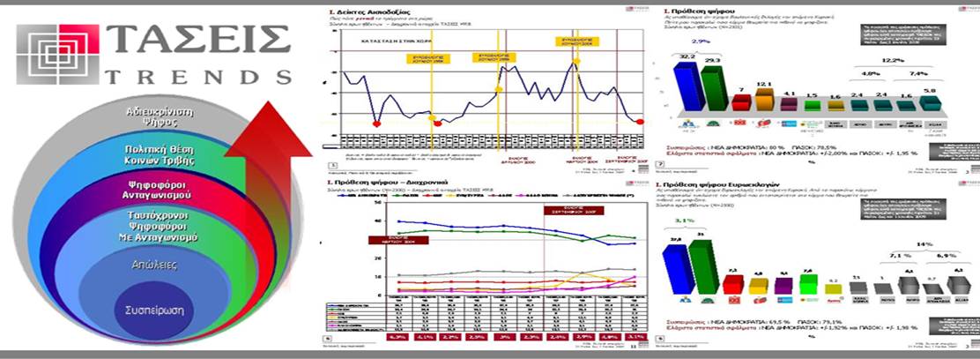Click the bright green bar in Ευρωεκλογών chart

808,284
